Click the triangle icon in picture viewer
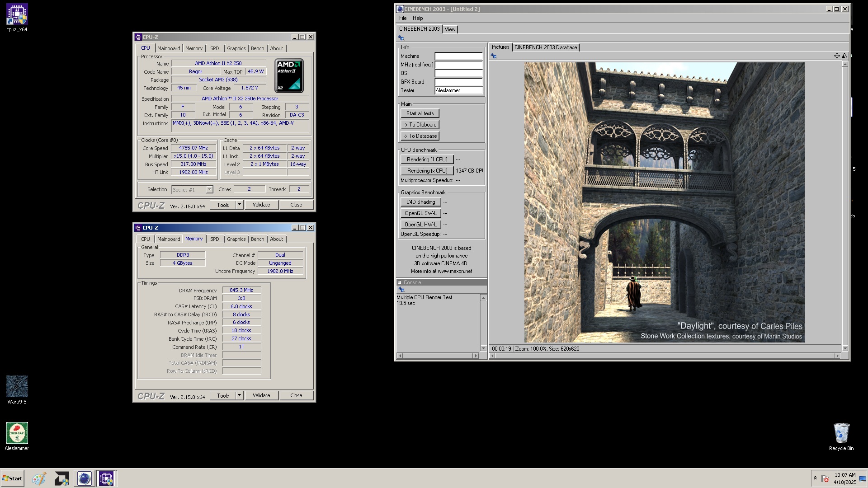 844,56
